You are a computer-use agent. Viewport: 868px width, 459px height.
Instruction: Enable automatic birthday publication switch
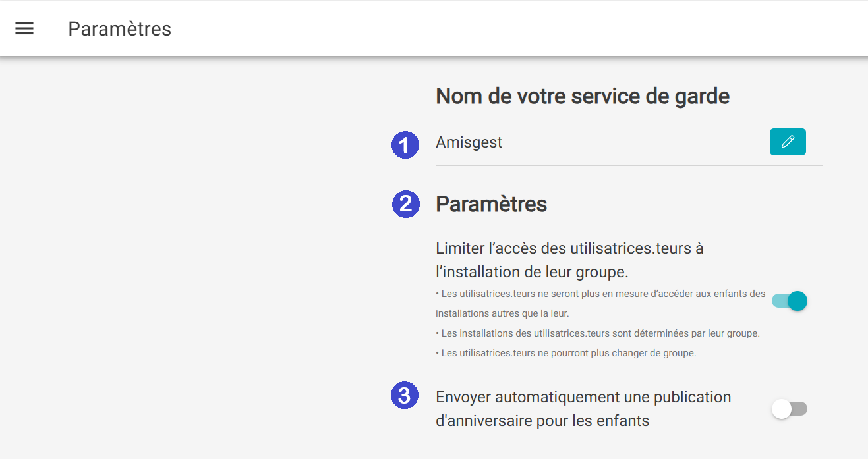pos(790,409)
